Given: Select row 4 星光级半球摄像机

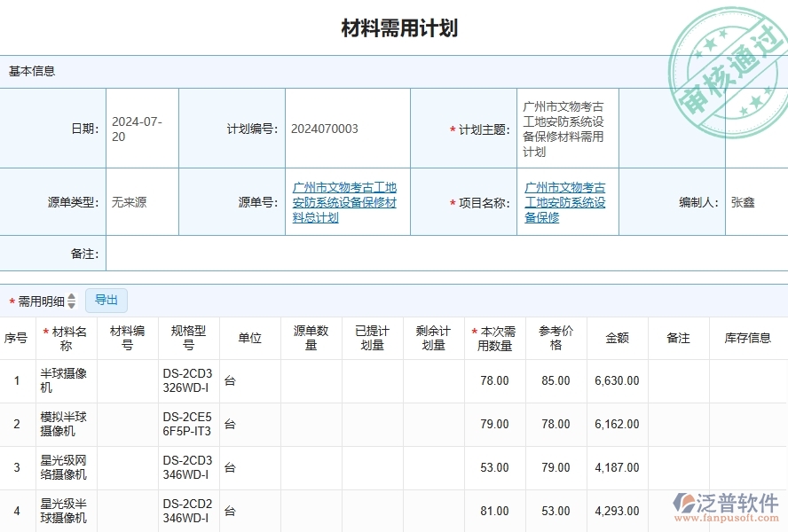Looking at the screenshot, I should [62, 512].
